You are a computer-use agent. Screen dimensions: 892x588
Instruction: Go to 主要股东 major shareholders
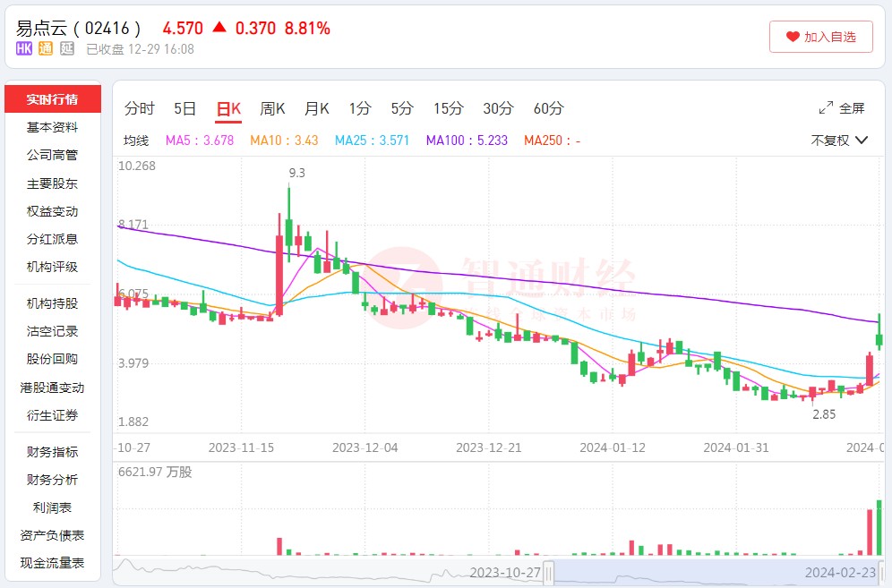53,183
